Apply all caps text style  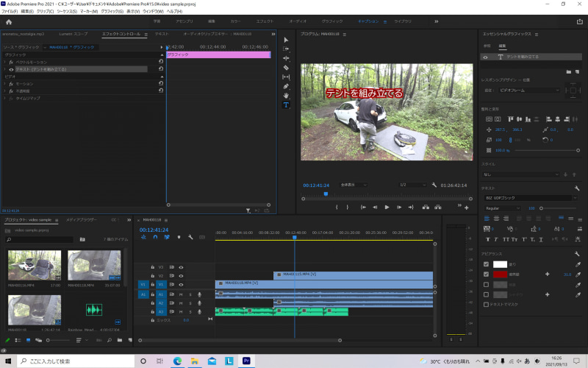506,239
